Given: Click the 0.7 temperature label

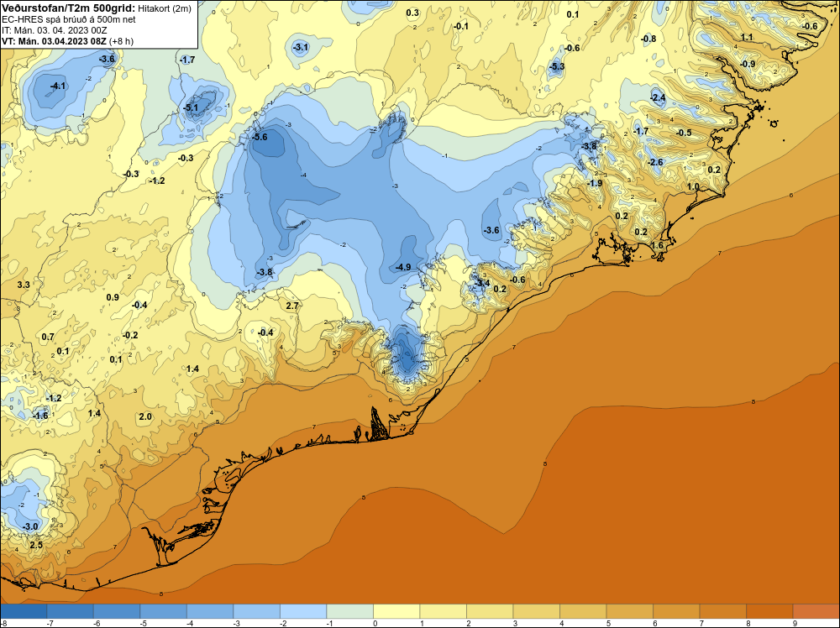Looking at the screenshot, I should pos(48,337).
